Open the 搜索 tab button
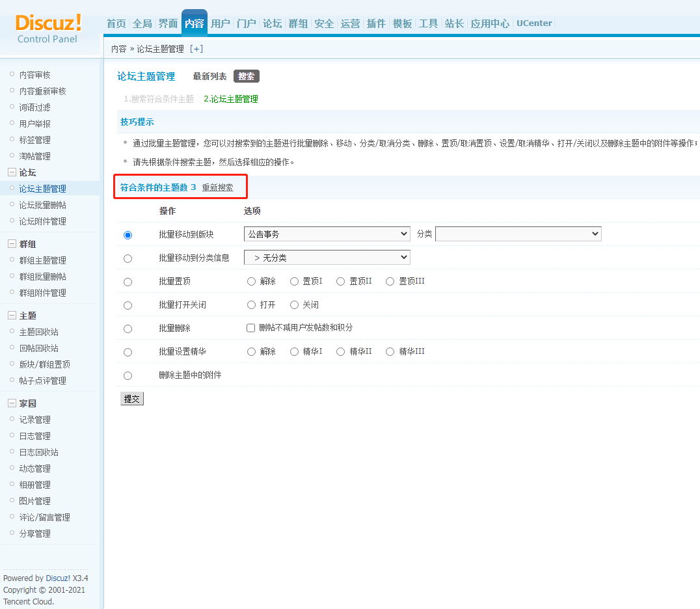This screenshot has height=609, width=700. [x=247, y=76]
